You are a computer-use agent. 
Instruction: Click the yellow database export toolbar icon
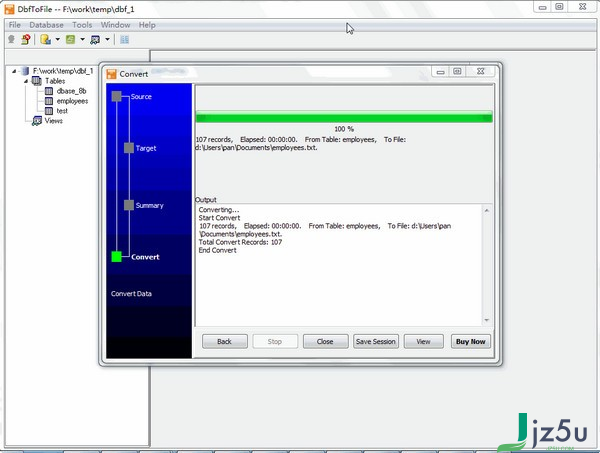(46, 39)
